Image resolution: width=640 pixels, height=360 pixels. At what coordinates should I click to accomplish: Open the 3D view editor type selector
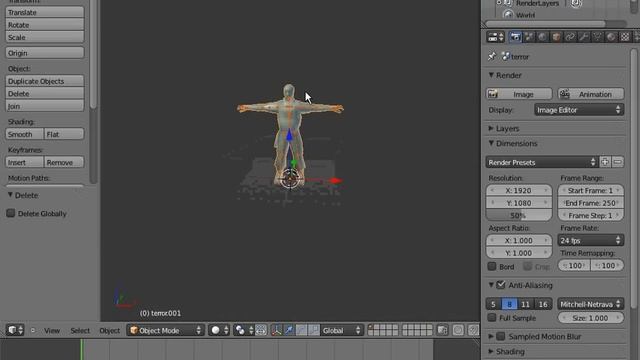coord(15,330)
